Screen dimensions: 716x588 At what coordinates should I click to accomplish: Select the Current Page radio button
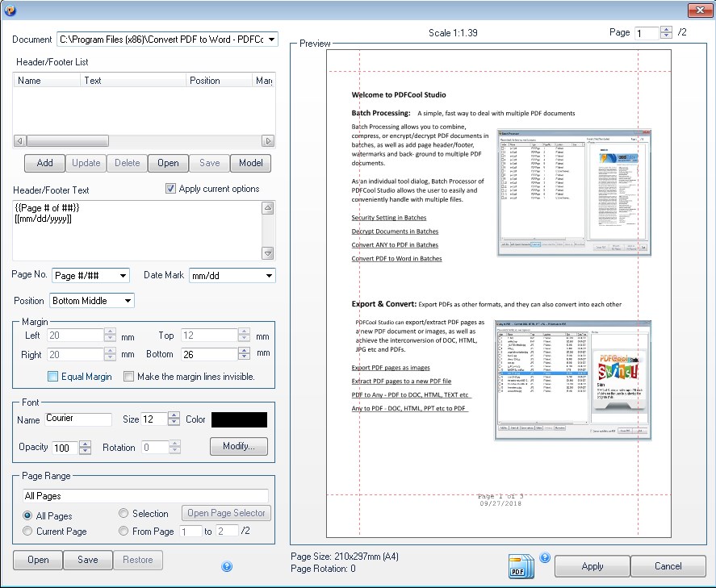[x=27, y=531]
